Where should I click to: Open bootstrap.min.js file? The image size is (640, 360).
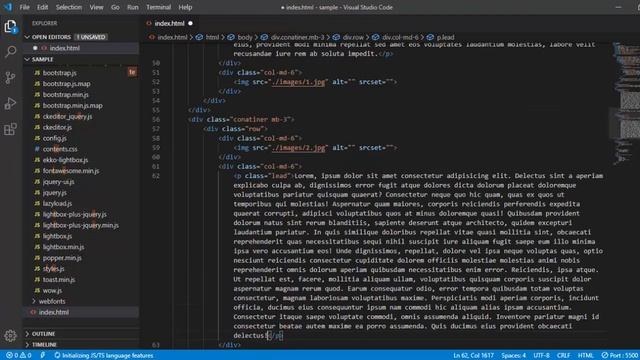tap(65, 94)
